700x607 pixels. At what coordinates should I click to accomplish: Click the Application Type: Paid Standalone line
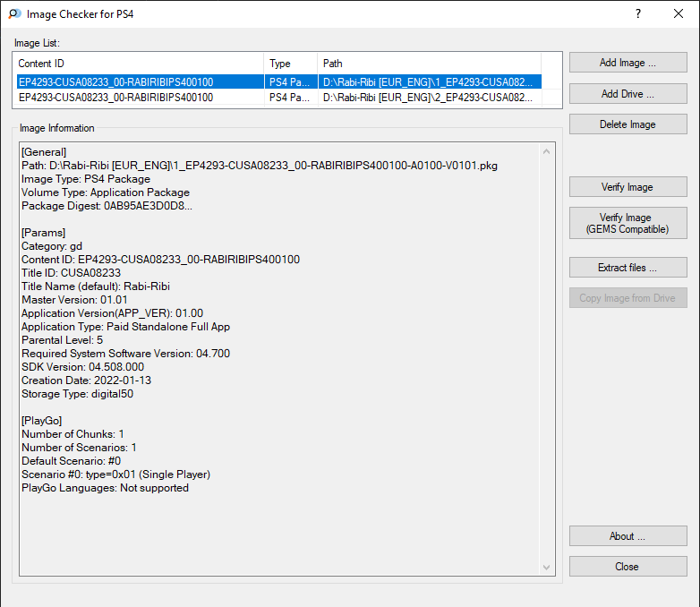click(x=126, y=327)
